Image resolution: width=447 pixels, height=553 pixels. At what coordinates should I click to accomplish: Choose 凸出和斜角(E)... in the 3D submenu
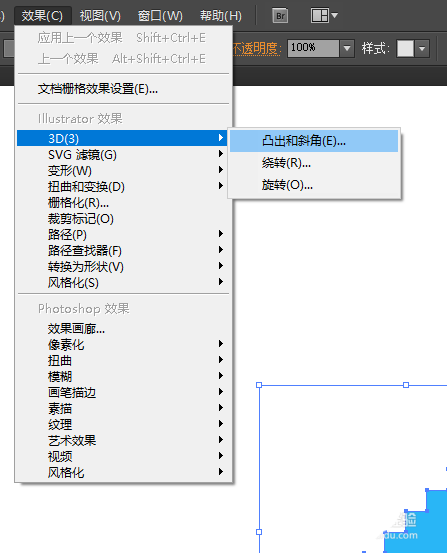[314, 141]
